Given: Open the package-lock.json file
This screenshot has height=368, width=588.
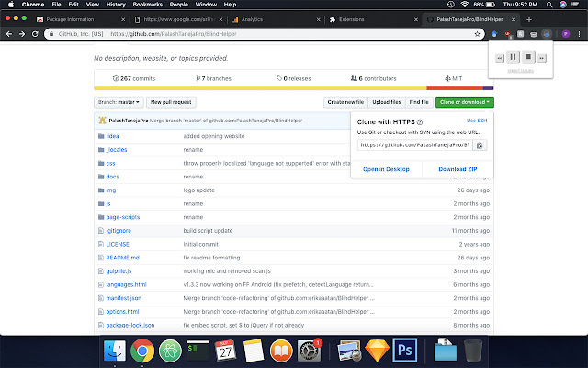Looking at the screenshot, I should tap(130, 326).
